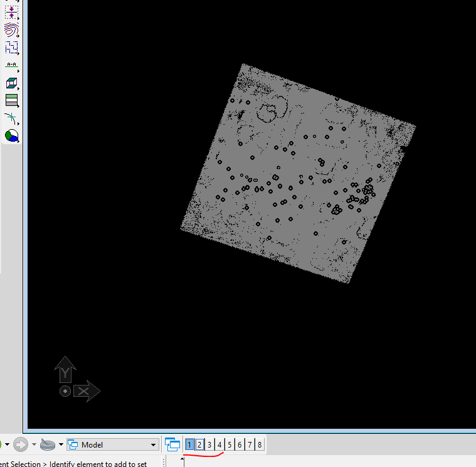Open the A-A section label tool

click(11, 65)
